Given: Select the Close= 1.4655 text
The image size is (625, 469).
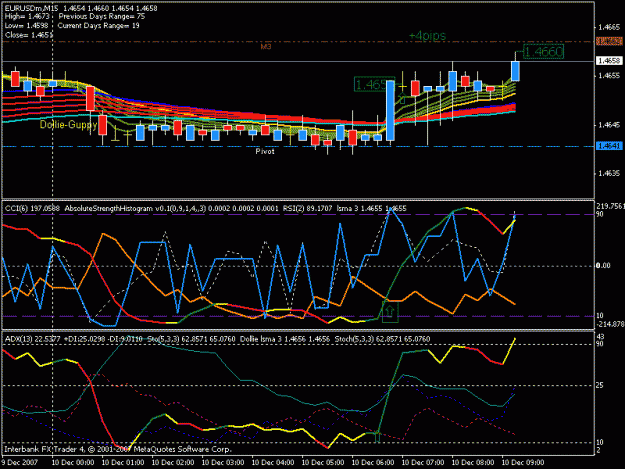Looking at the screenshot, I should click(29, 35).
